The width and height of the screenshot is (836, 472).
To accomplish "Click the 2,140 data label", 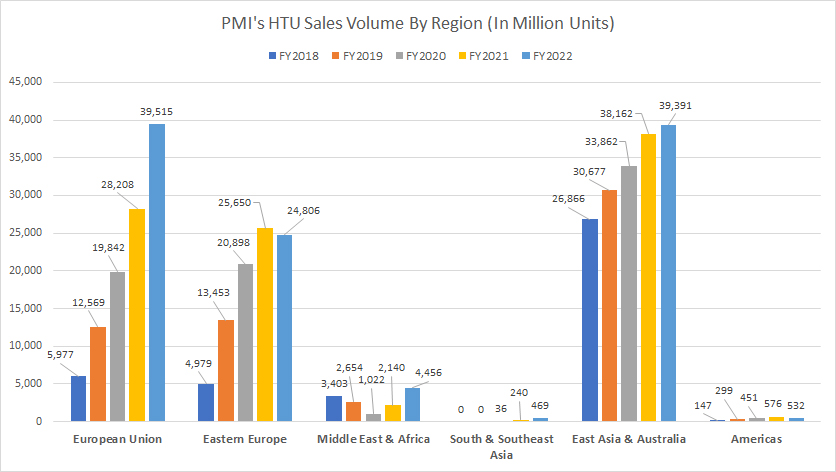I will (x=391, y=368).
